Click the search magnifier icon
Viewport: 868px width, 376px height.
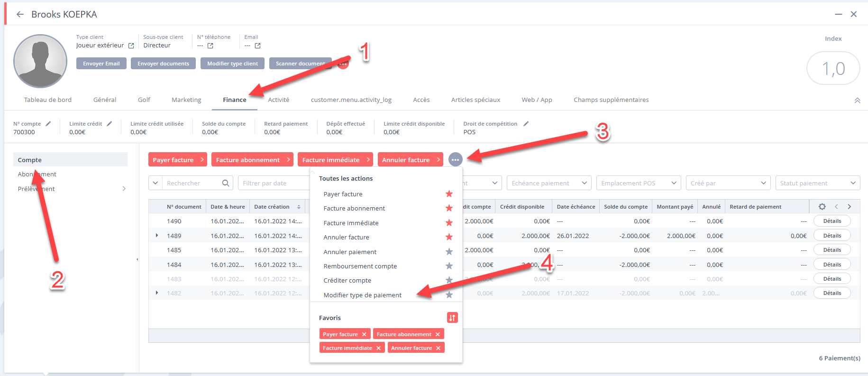226,183
